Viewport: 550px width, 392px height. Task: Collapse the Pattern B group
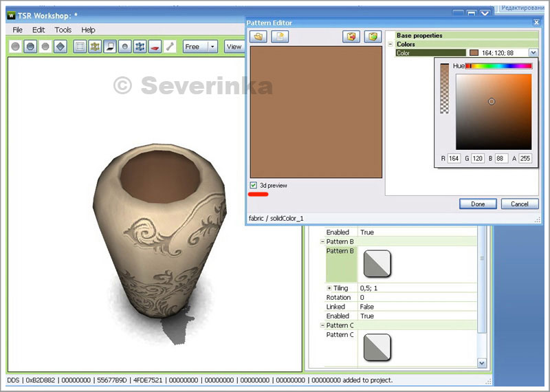tap(322, 242)
